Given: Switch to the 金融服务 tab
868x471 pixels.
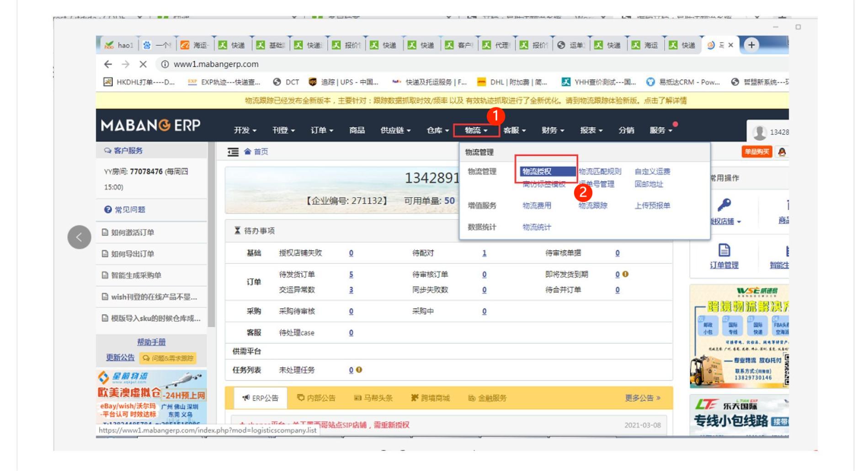Looking at the screenshot, I should tap(487, 398).
